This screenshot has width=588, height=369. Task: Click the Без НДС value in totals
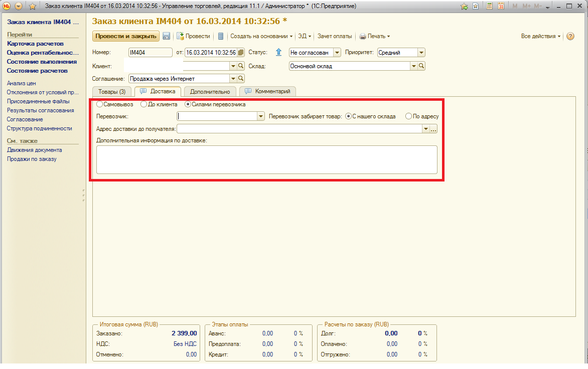[185, 343]
